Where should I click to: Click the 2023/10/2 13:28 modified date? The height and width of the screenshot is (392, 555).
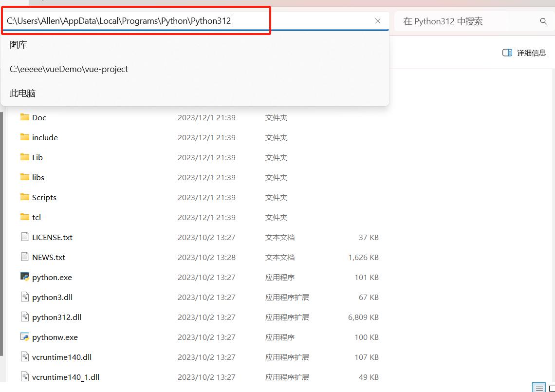point(206,258)
